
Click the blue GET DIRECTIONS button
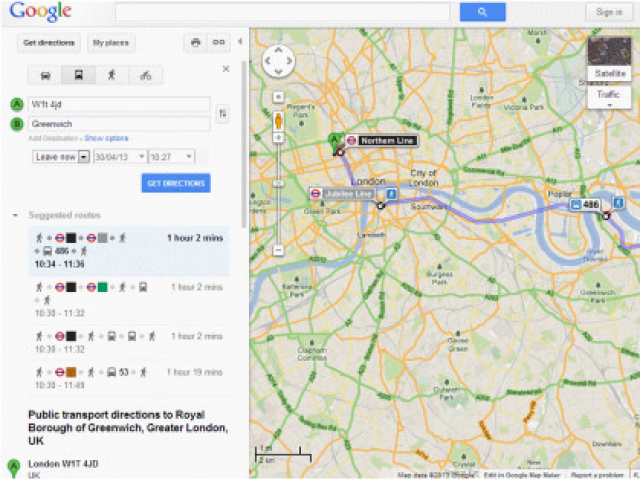tap(176, 183)
